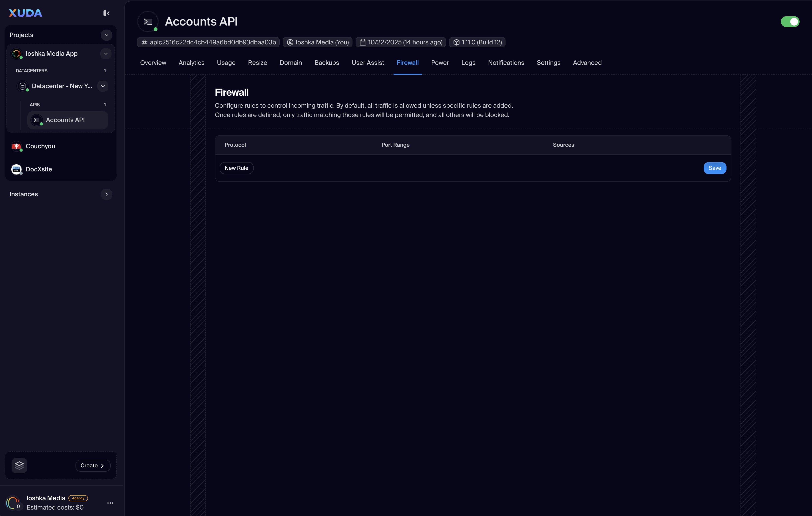Open the Backups tab
Image resolution: width=812 pixels, height=516 pixels.
326,63
